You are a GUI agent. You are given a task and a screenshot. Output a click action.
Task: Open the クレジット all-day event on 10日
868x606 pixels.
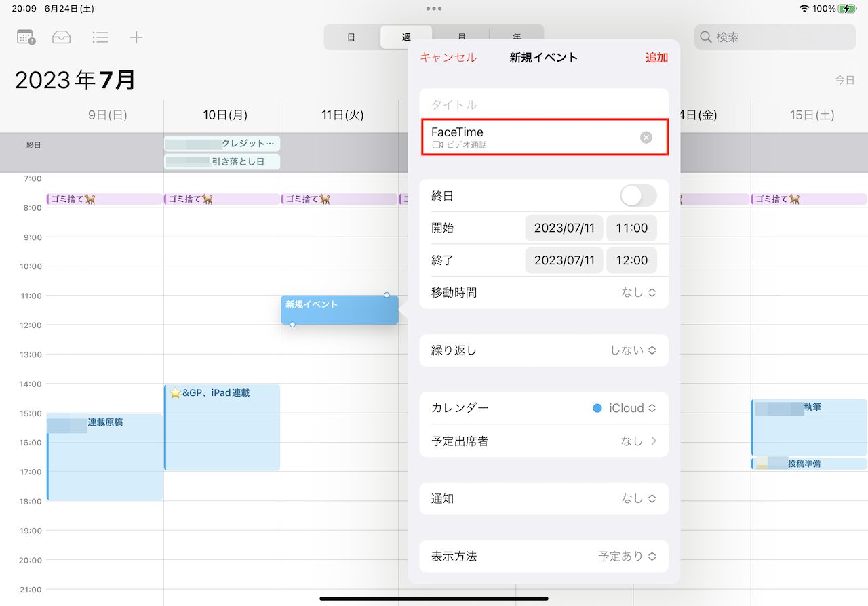tap(222, 144)
